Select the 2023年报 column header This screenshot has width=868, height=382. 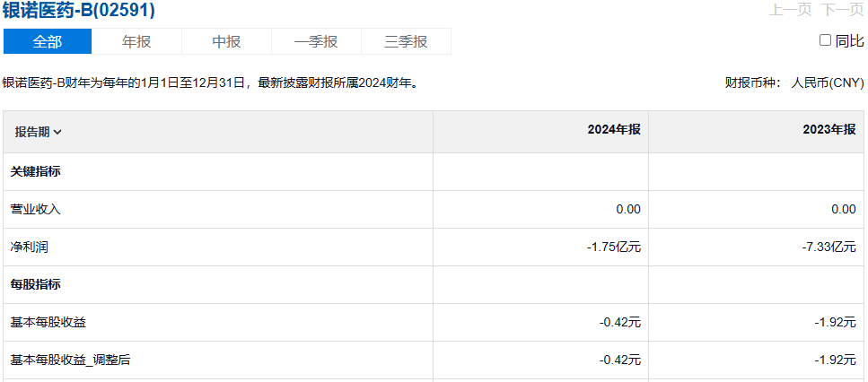click(829, 130)
